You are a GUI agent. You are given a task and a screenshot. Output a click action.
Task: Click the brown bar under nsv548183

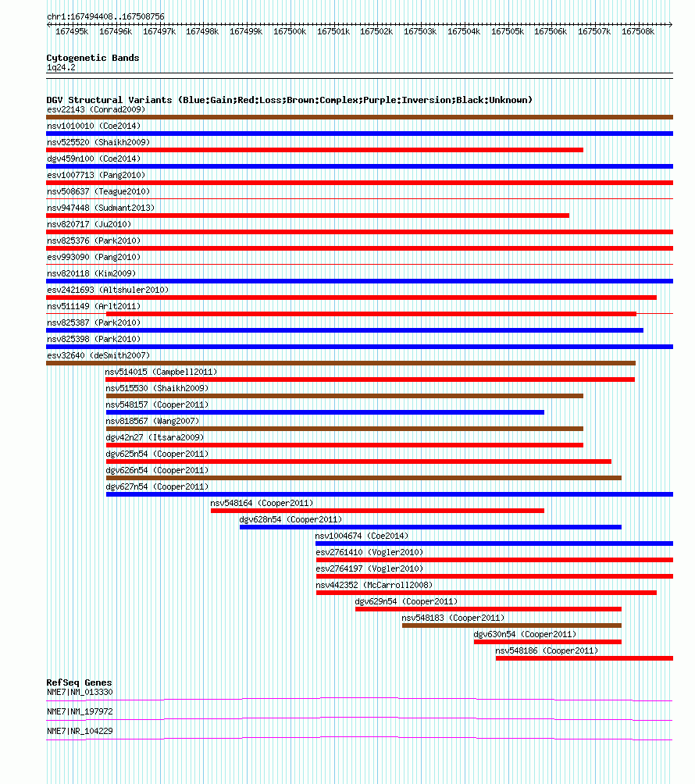point(512,625)
